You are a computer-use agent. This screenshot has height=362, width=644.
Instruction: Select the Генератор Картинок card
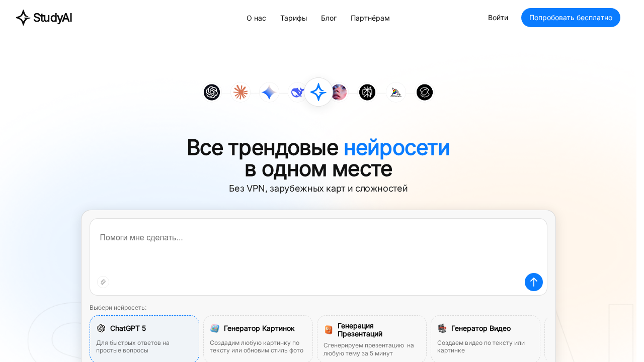(258, 338)
